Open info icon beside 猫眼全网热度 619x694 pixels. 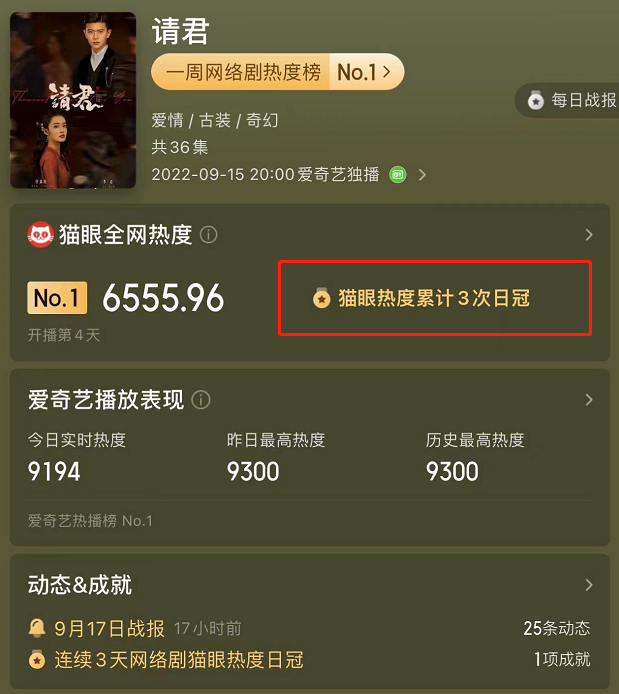(x=208, y=235)
